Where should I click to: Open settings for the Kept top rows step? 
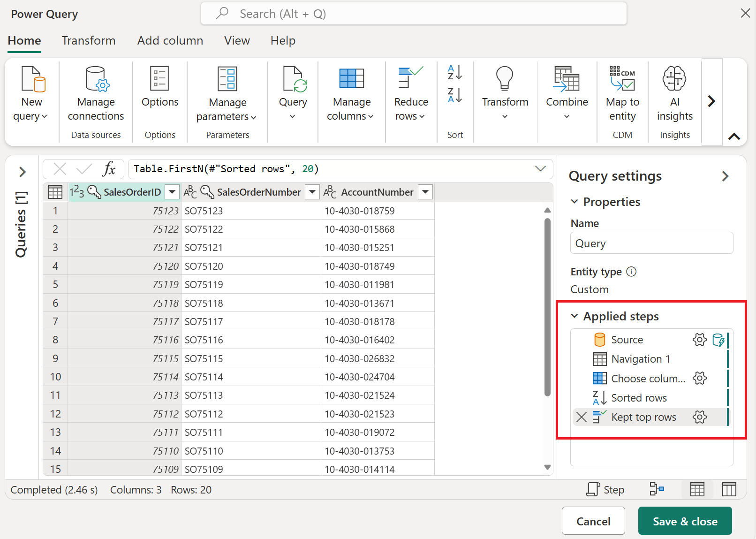[699, 417]
